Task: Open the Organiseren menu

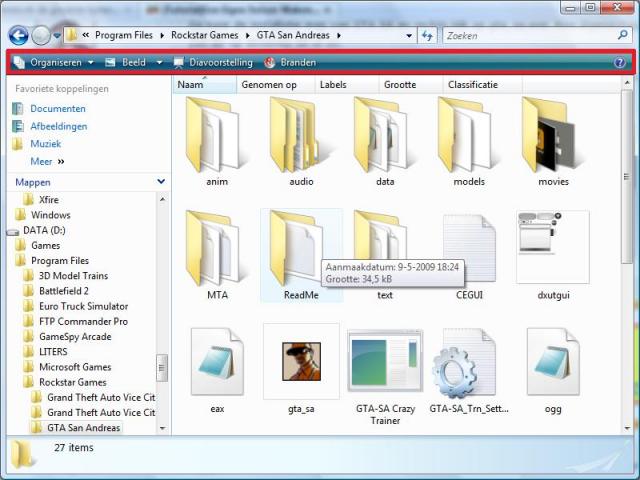Action: (x=54, y=62)
